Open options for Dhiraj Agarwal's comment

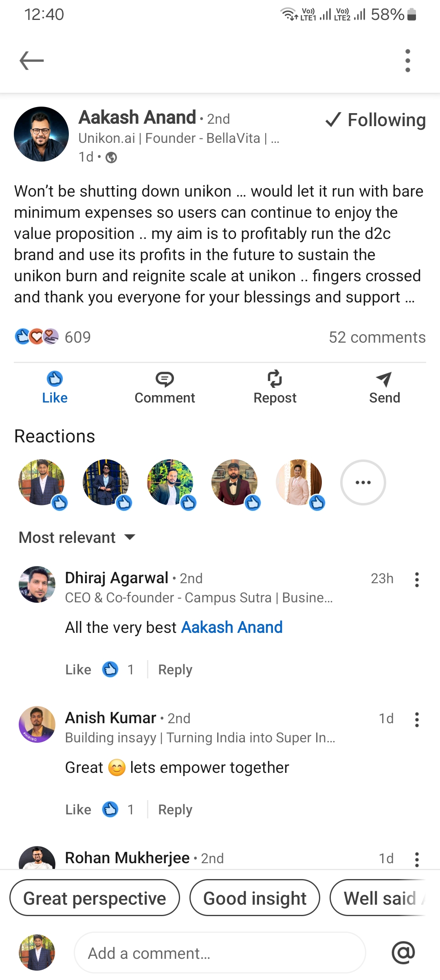[416, 580]
